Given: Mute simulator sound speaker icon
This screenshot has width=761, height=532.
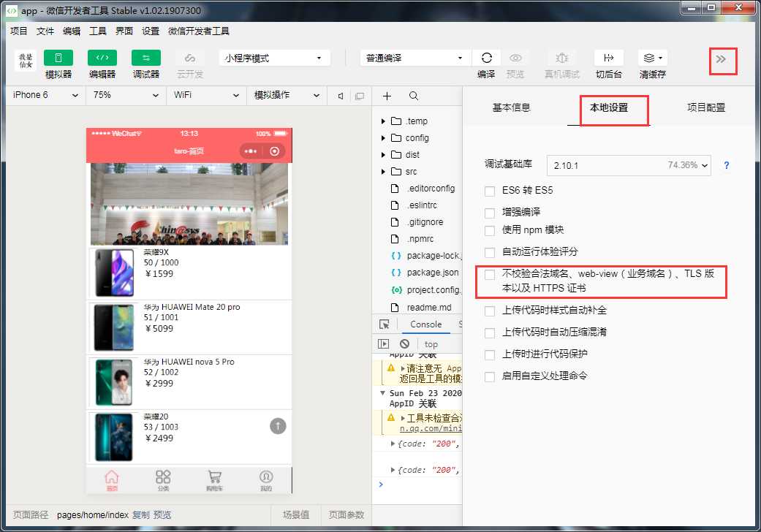Looking at the screenshot, I should [x=341, y=96].
